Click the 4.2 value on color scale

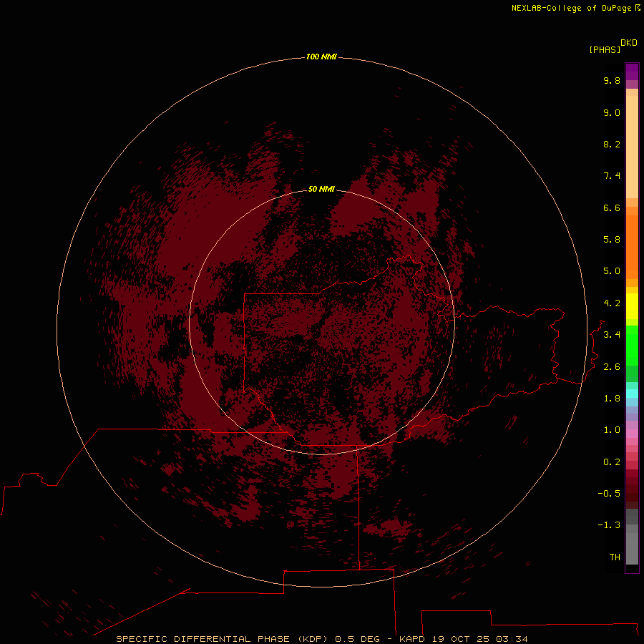point(612,303)
